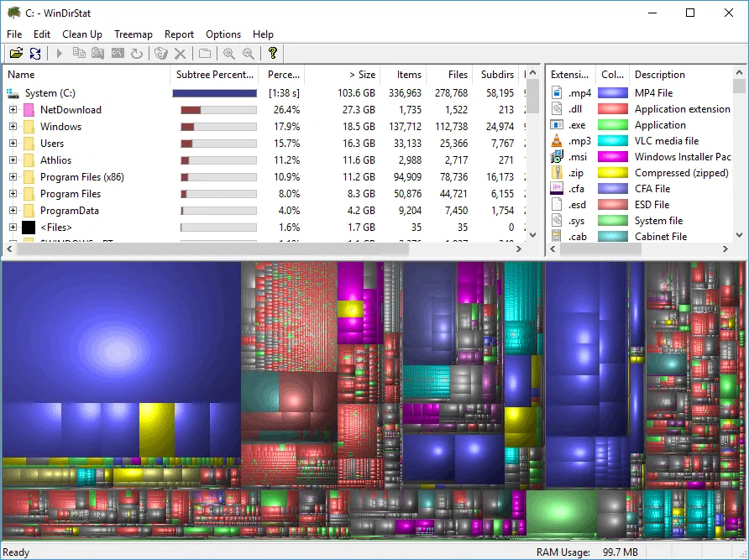749x560 pixels.
Task: Click the MP4 File blue color swatch
Action: click(613, 92)
